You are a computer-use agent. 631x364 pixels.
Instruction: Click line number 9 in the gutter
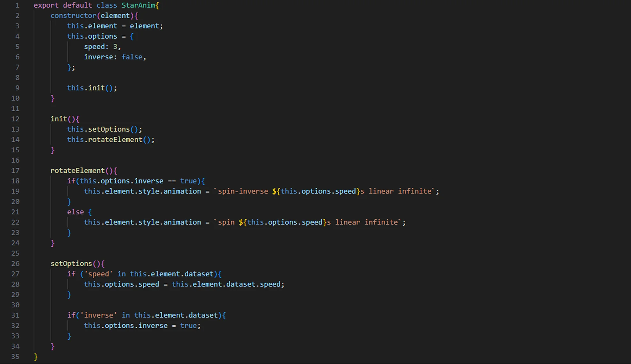(17, 88)
